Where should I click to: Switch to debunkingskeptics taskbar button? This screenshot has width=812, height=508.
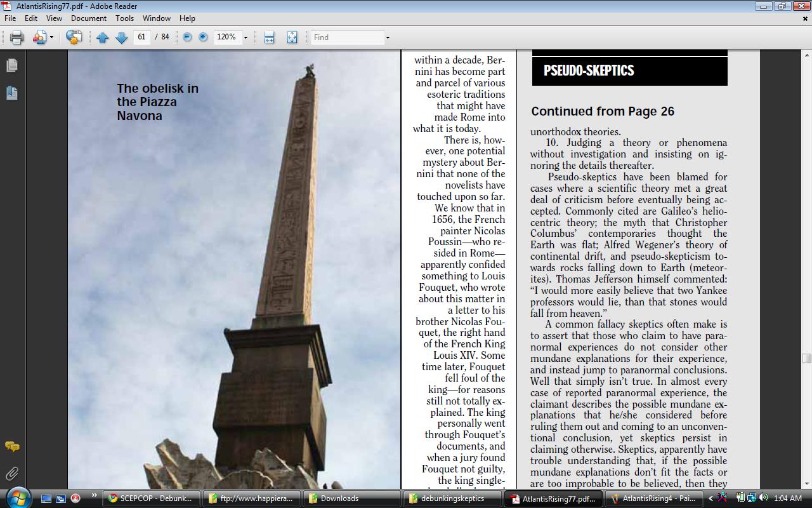[452, 498]
